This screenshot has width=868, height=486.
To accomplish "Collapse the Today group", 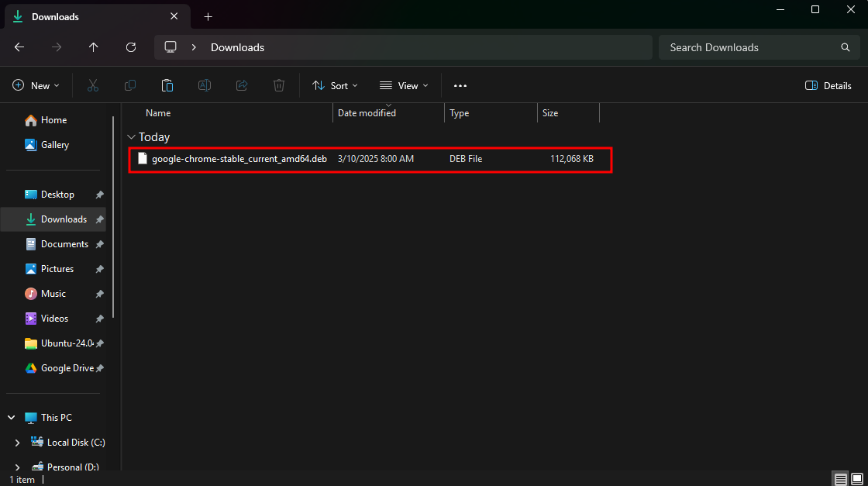I will pos(131,137).
